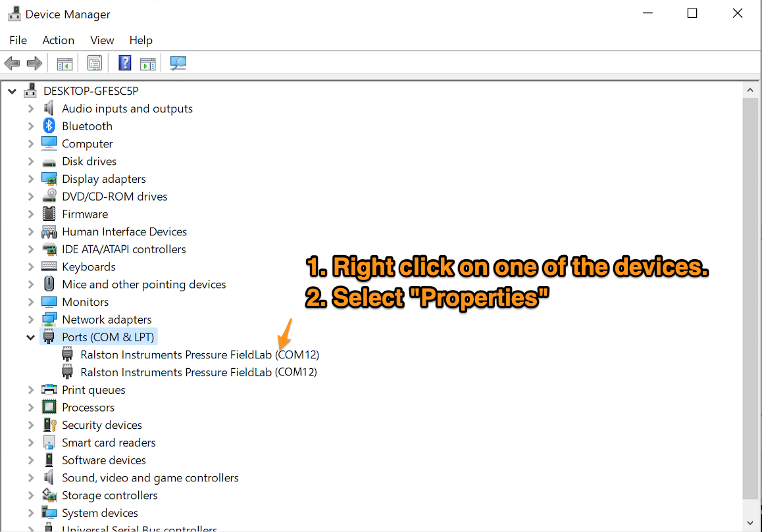Screen dimensions: 762x532
Task: Minimize the Device Manager window
Action: [x=648, y=13]
